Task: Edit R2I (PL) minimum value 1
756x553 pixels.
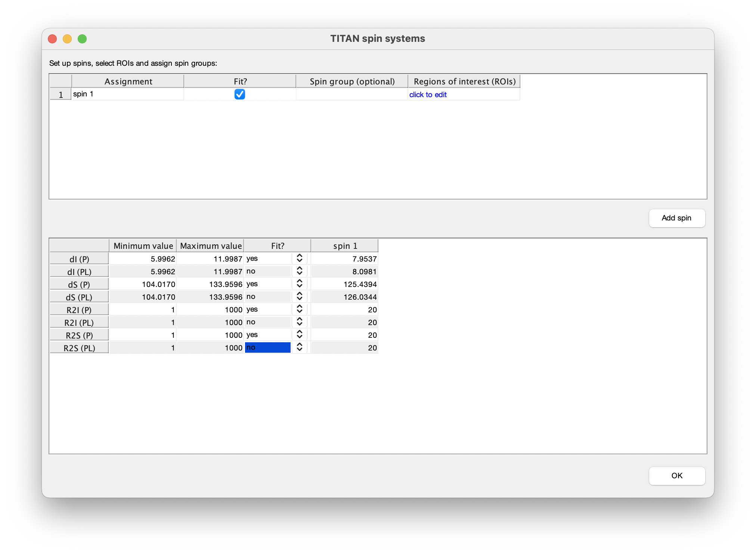Action: click(143, 322)
